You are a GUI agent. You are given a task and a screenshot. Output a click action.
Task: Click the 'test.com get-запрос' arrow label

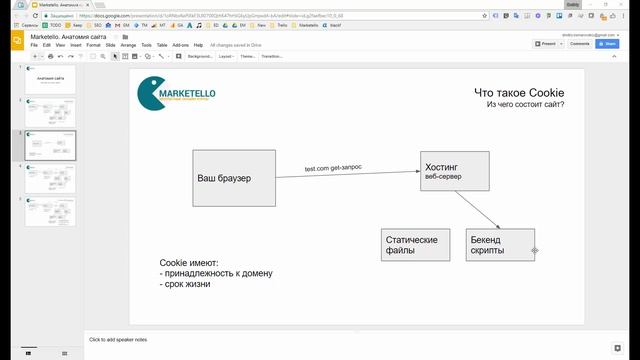tap(333, 168)
